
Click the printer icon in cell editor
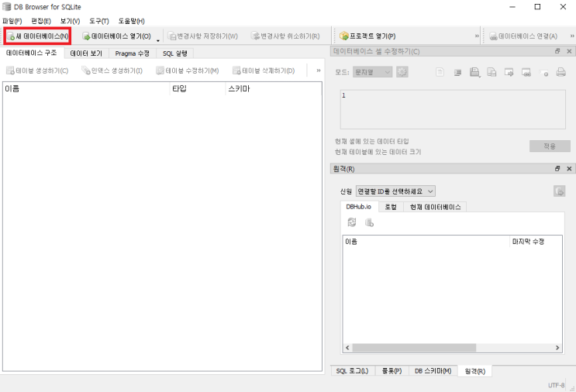click(x=561, y=72)
